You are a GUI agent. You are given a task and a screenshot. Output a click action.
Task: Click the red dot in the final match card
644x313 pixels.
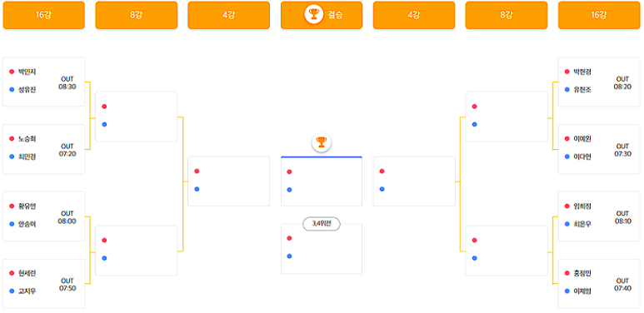point(290,171)
